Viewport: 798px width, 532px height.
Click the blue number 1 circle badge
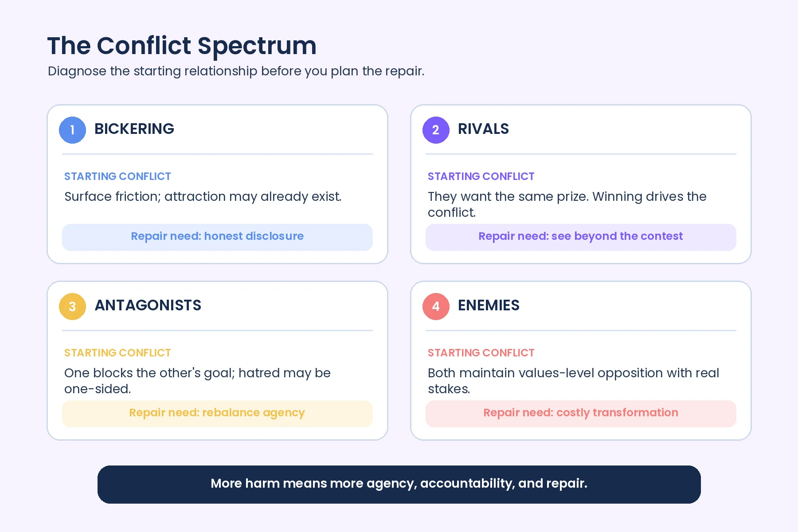click(72, 130)
